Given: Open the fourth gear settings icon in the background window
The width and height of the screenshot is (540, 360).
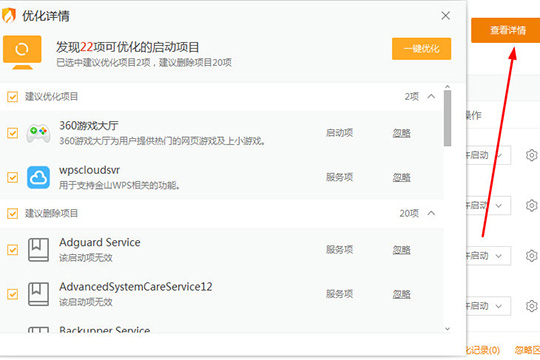Looking at the screenshot, I should tap(531, 306).
